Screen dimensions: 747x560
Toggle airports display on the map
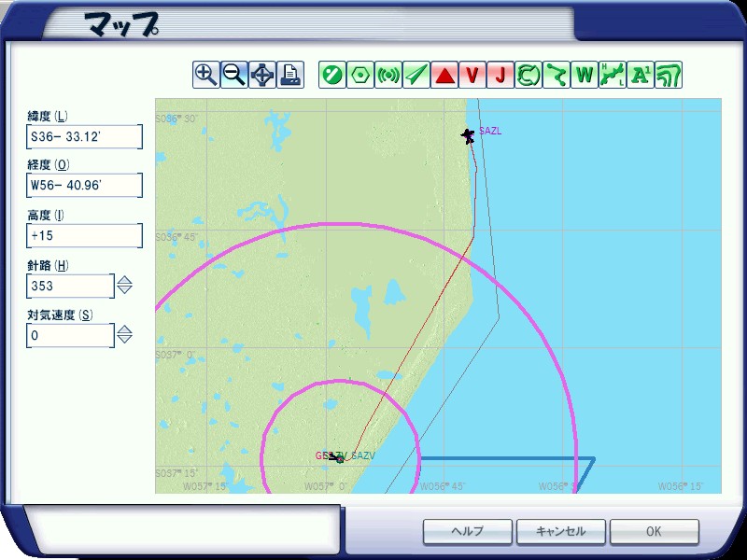pos(331,75)
